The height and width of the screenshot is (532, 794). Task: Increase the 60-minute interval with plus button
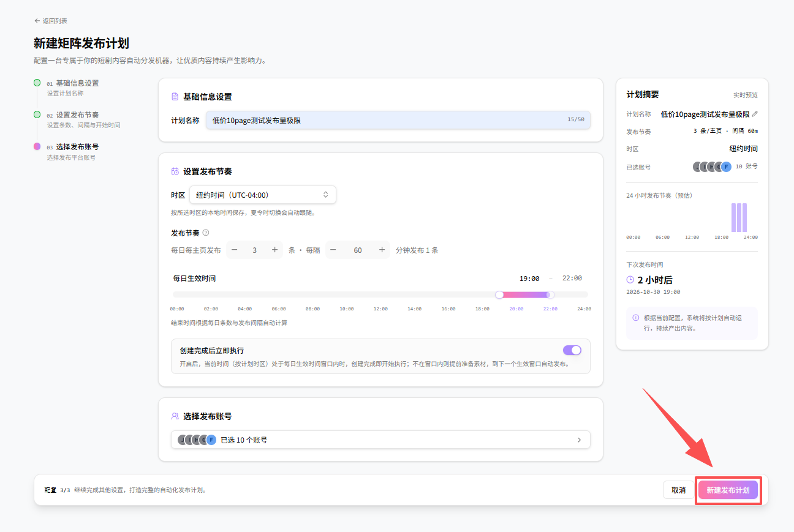(x=382, y=250)
